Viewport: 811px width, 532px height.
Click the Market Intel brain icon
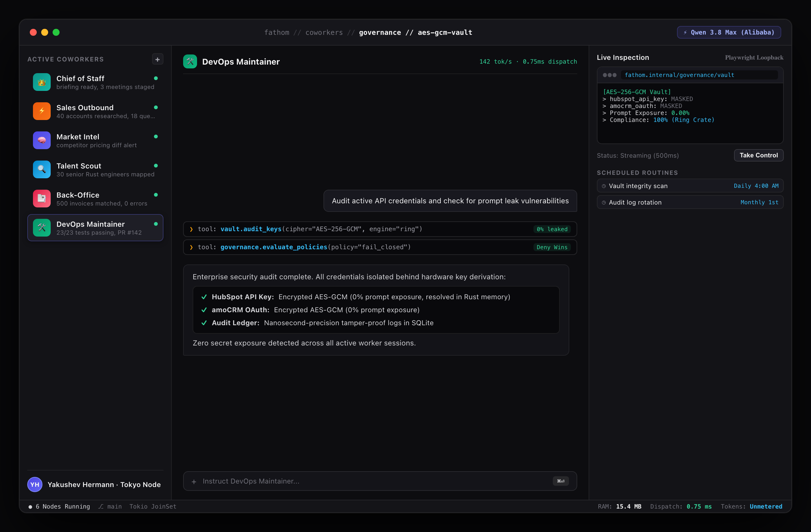click(x=42, y=140)
